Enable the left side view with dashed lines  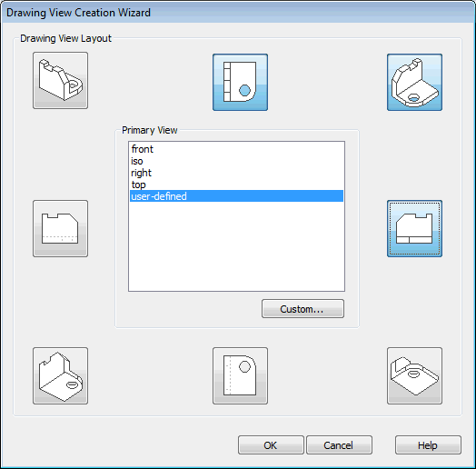[61, 228]
